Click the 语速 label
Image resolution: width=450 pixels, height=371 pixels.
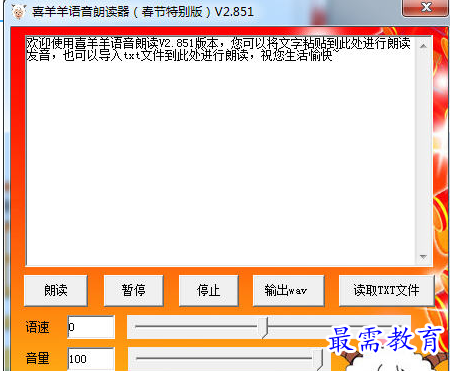(x=37, y=327)
